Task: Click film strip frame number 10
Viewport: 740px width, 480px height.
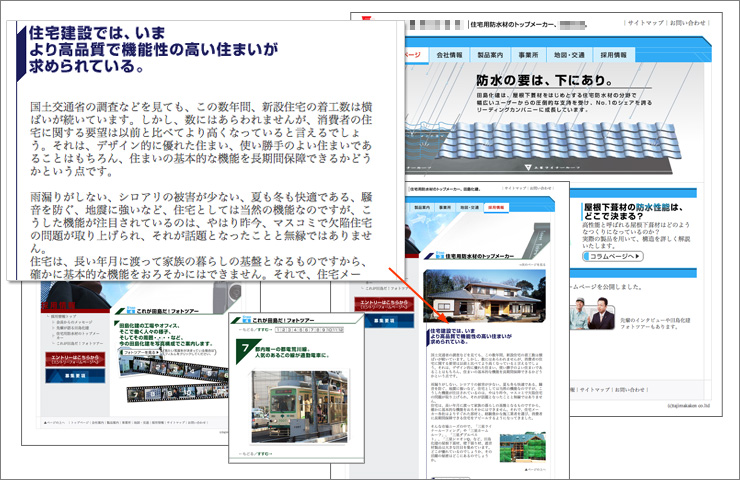Action: (x=188, y=391)
